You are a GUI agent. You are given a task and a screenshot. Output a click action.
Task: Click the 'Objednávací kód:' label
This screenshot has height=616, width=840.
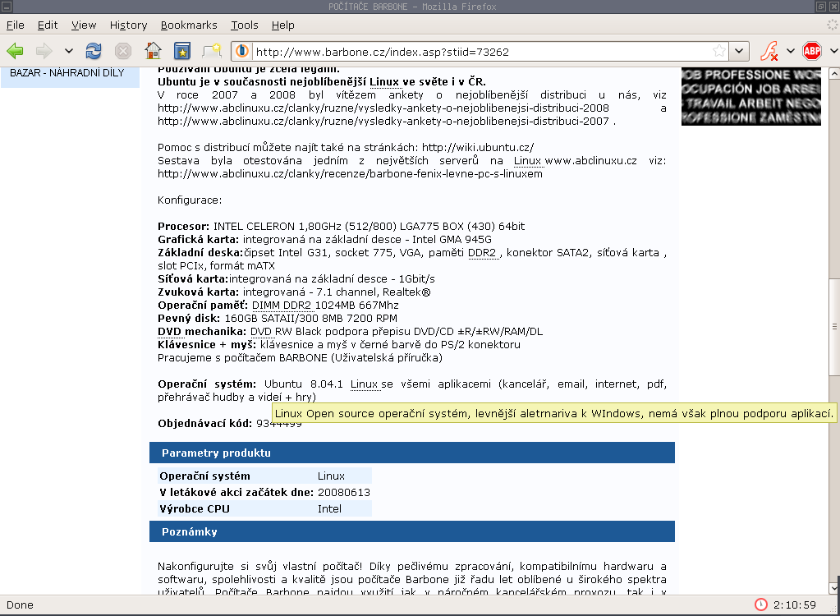[x=204, y=424]
